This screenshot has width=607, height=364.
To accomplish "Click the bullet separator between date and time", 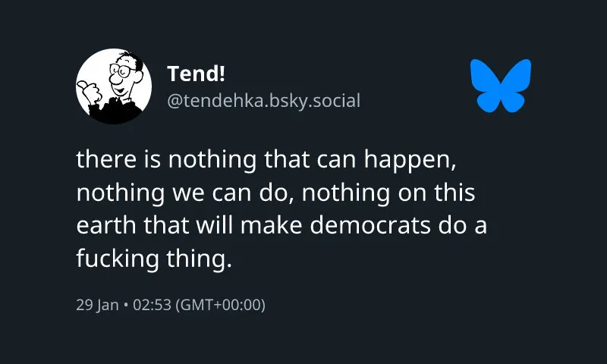I will click(x=126, y=306).
